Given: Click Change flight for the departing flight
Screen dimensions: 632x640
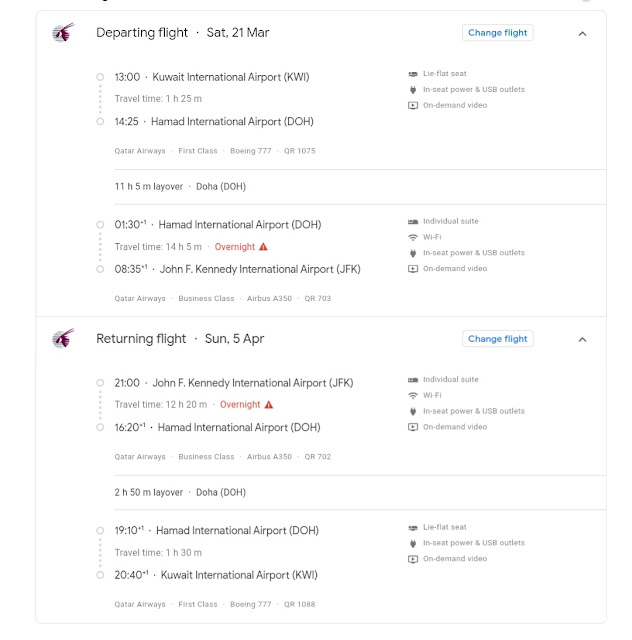Looking at the screenshot, I should (497, 33).
